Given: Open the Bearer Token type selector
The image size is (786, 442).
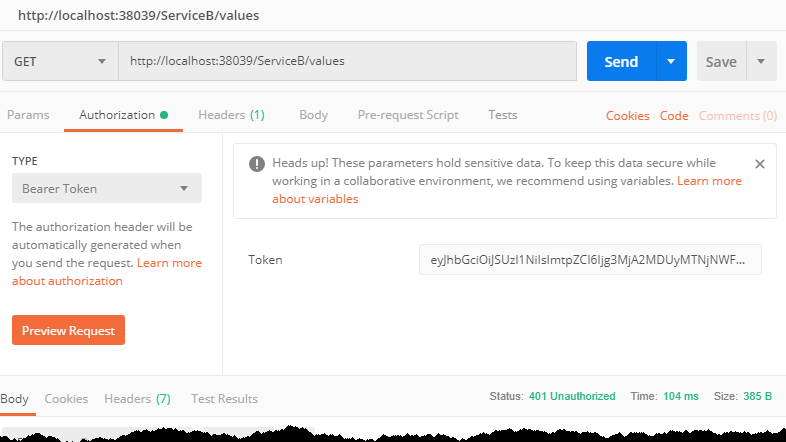Looking at the screenshot, I should tap(107, 188).
